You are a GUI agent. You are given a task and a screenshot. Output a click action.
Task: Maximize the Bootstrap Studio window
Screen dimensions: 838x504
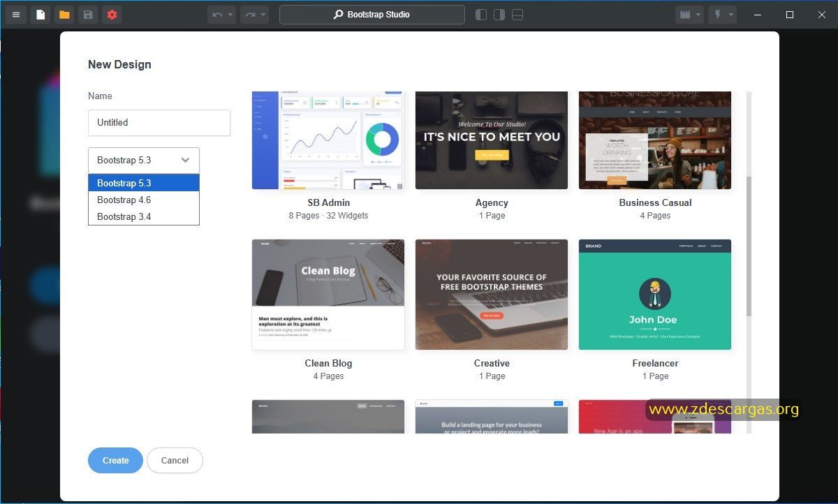click(x=790, y=15)
